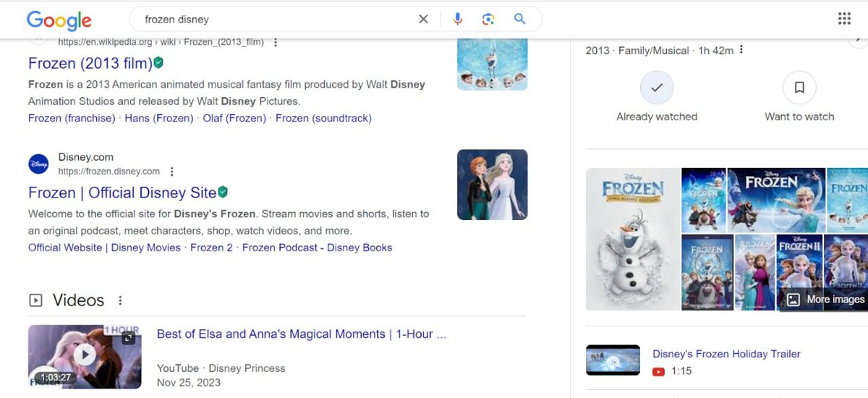Open more options next to 1h 42m
Viewport: 868px width, 398px height.
741,50
